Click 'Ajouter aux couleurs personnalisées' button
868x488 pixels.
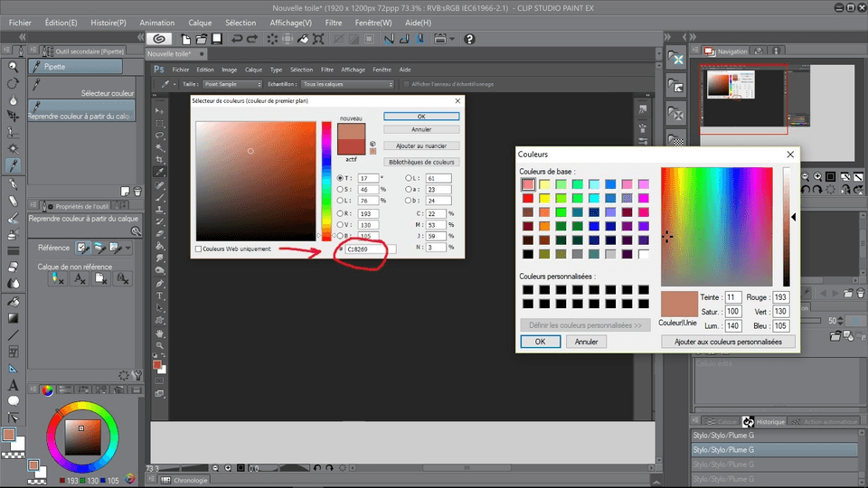tap(728, 342)
